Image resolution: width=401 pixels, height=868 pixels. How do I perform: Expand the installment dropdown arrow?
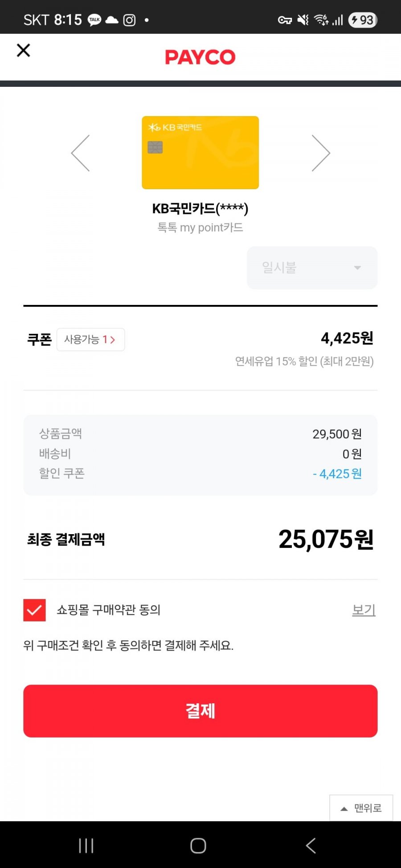pyautogui.click(x=357, y=268)
